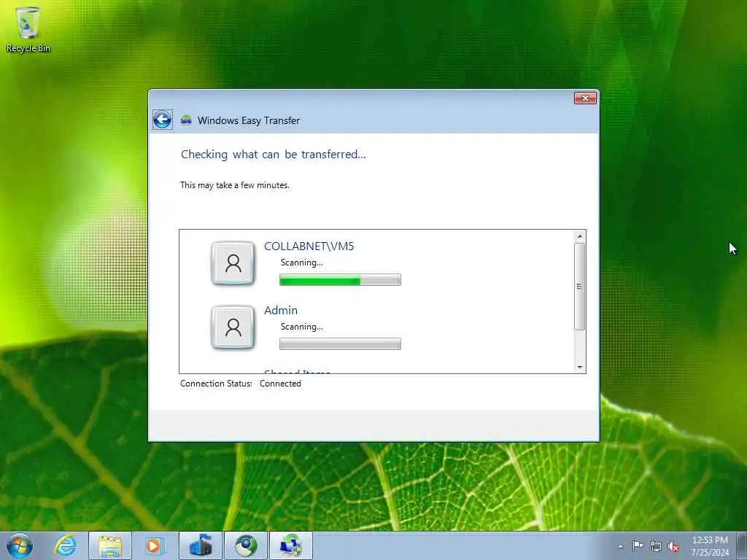Click the 'Scanning...' text under COLLABNET\VM5
This screenshot has width=747, height=560.
coord(301,262)
